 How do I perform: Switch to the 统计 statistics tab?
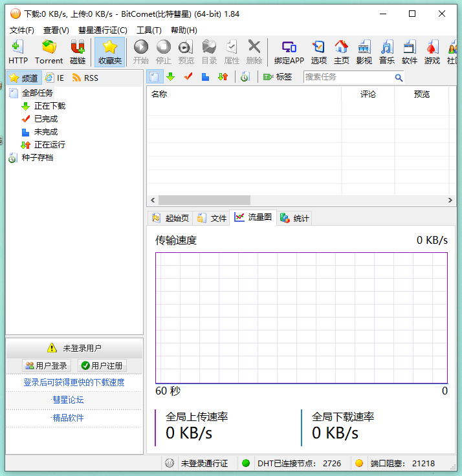pos(294,218)
